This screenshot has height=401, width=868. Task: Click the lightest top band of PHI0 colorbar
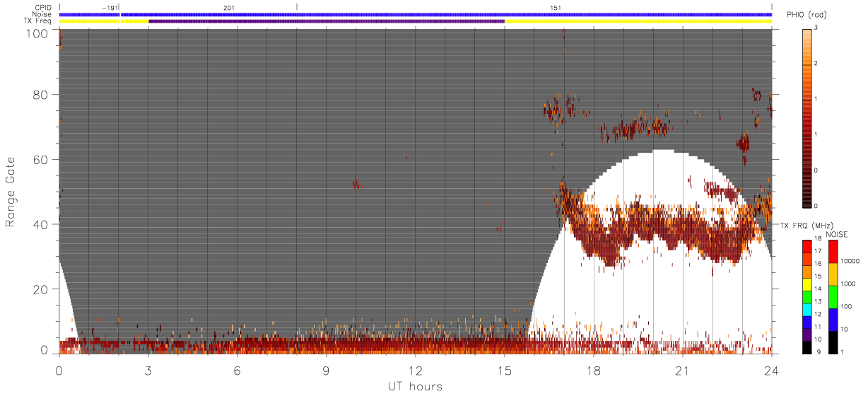(807, 30)
